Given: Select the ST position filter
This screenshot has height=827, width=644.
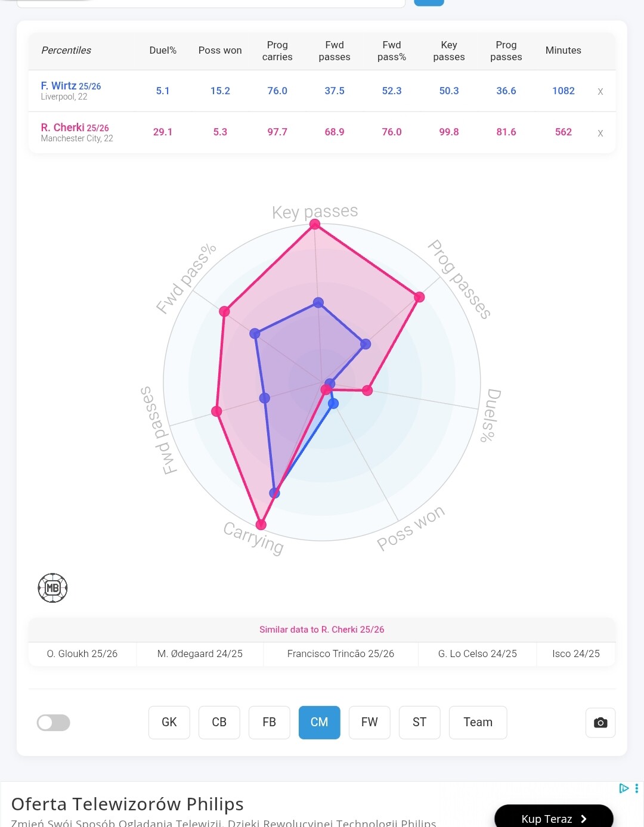Looking at the screenshot, I should point(420,723).
